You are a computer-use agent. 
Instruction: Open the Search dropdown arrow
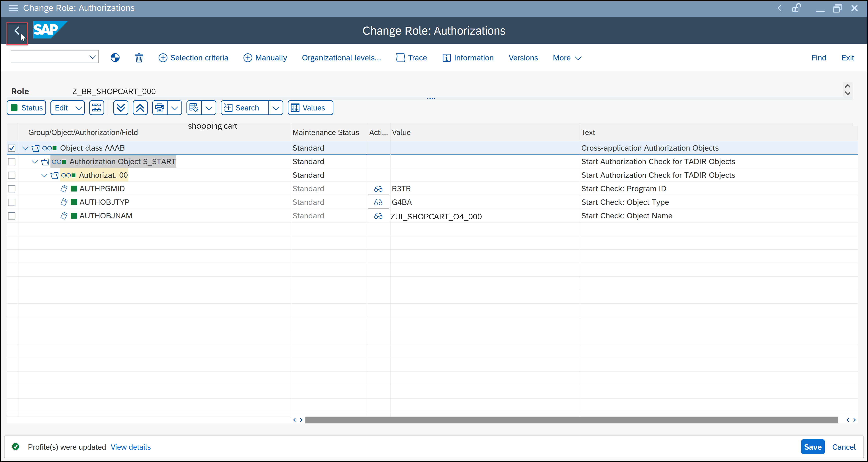click(276, 108)
